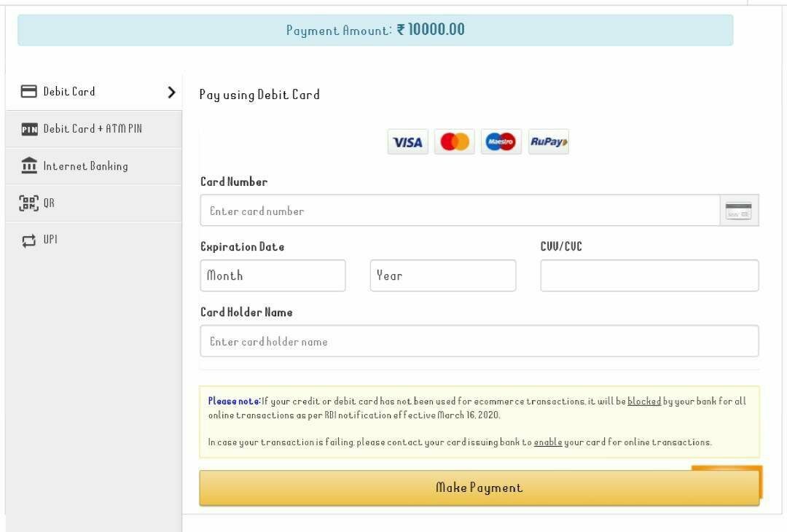This screenshot has width=787, height=532.
Task: Select the Maestro payment icon
Action: click(501, 141)
